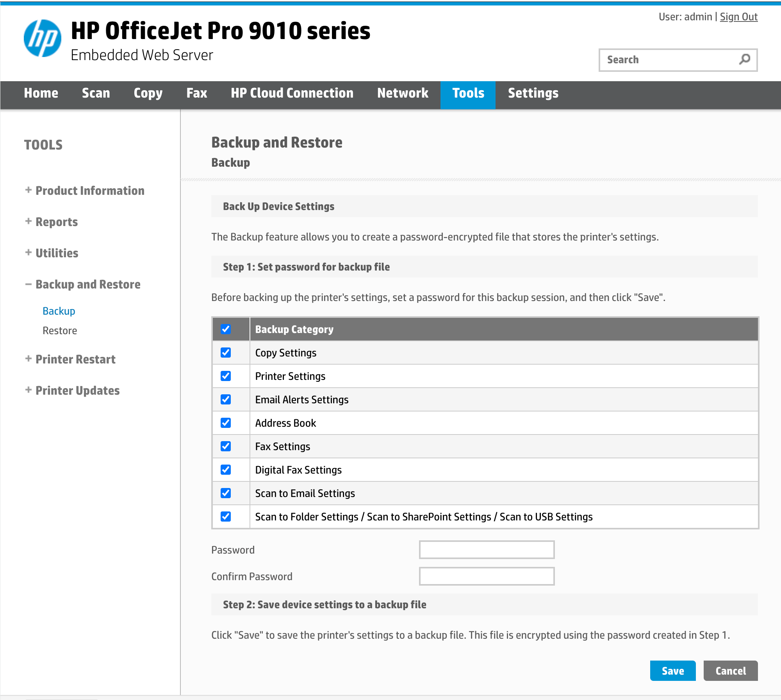Click the Embedded Web Server subtitle
This screenshot has width=781, height=700.
pyautogui.click(x=142, y=55)
